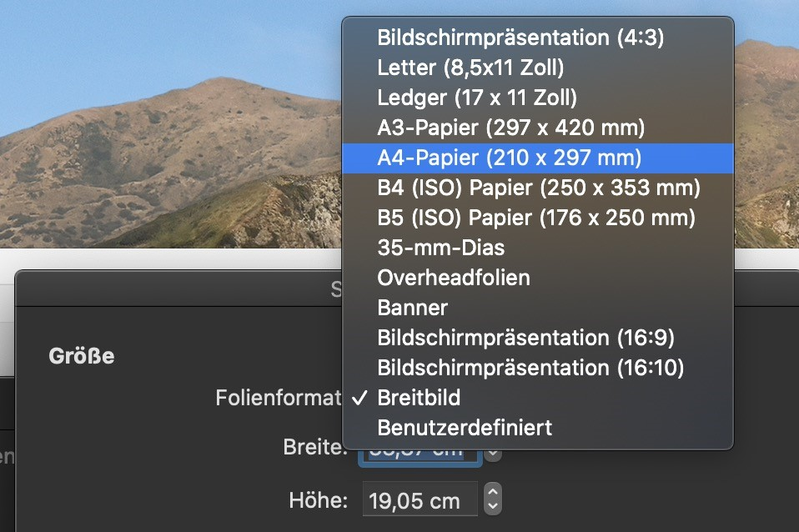The width and height of the screenshot is (799, 532).
Task: Select 35-mm-Dias slide format
Action: point(440,248)
